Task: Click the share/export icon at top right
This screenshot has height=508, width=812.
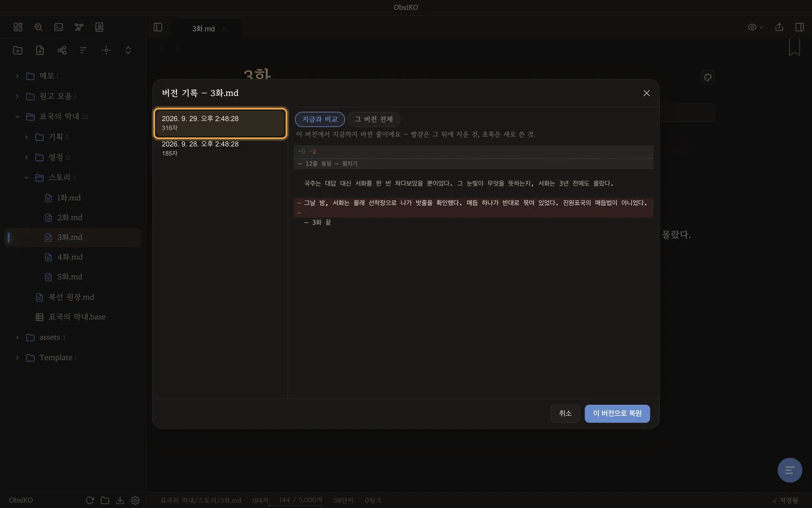Action: tap(779, 27)
